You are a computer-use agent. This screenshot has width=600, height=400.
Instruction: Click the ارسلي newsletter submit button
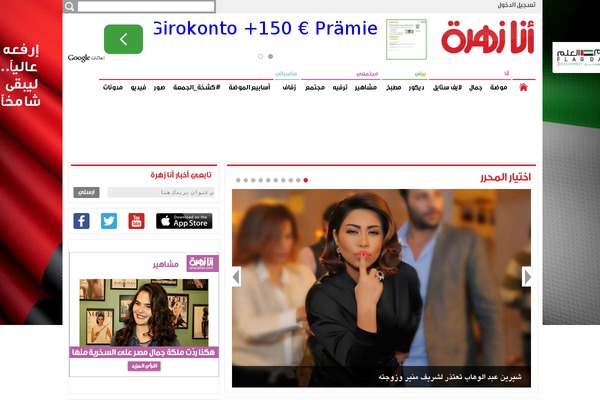coord(86,192)
